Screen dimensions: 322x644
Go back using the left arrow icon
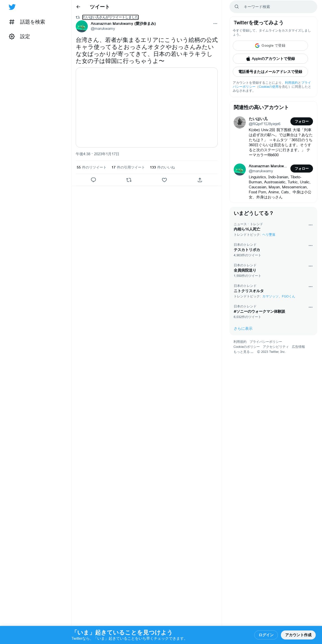coord(78,7)
